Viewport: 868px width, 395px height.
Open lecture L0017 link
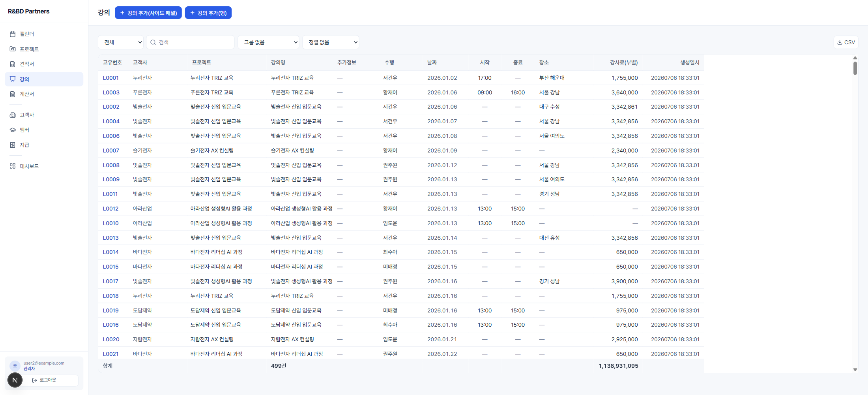click(110, 281)
